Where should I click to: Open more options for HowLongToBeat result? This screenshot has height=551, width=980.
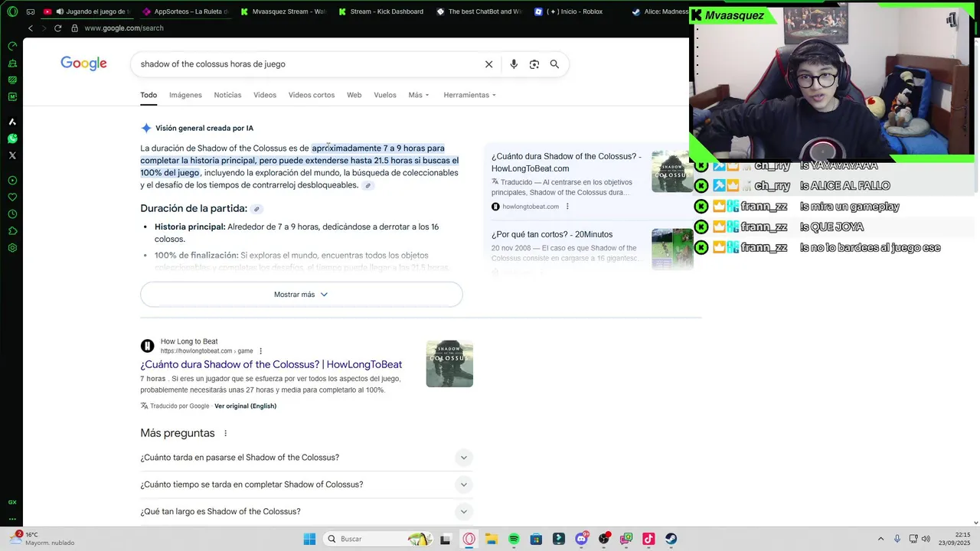[261, 351]
